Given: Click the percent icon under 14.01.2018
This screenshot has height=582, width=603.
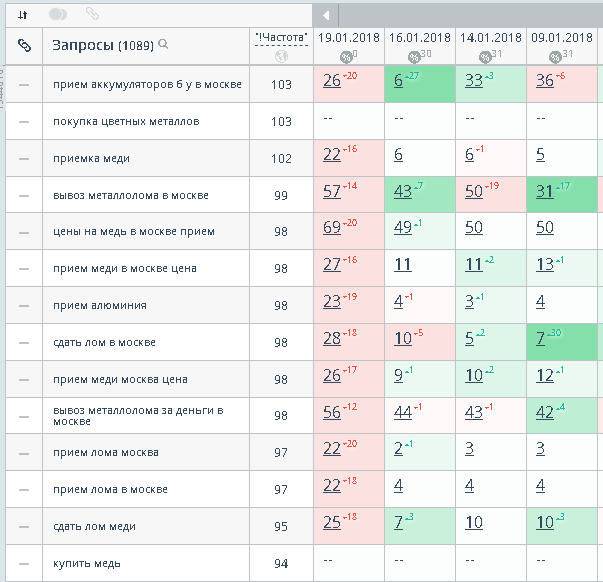Looking at the screenshot, I should click(485, 57).
